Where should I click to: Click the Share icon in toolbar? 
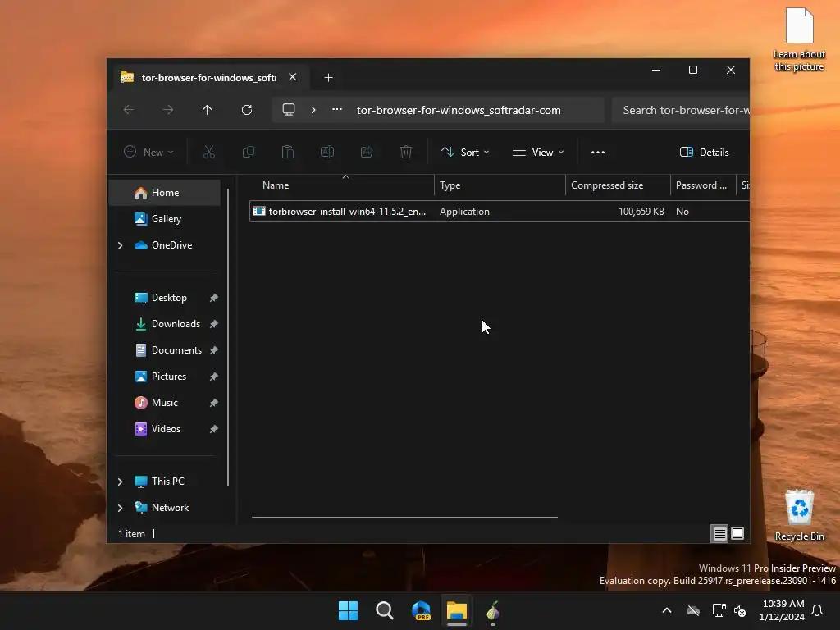367,152
